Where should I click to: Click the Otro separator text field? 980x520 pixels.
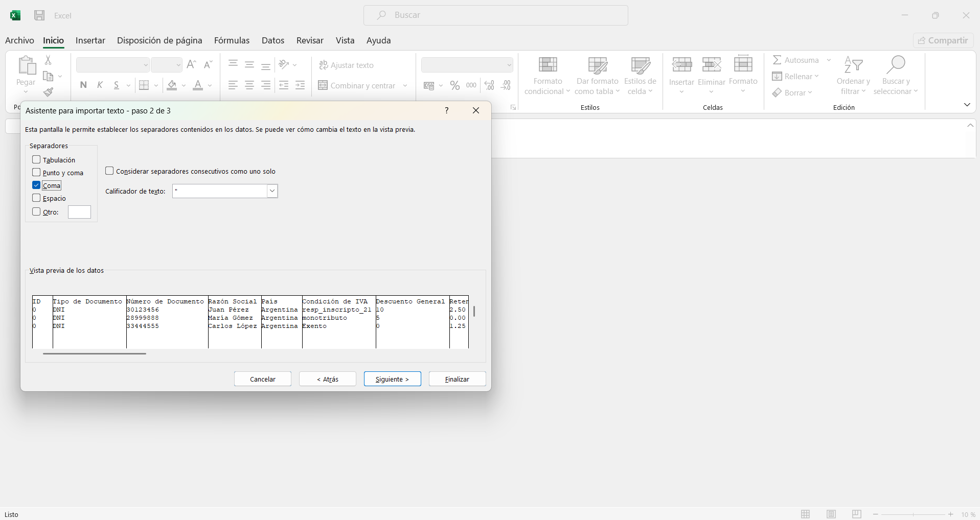click(x=79, y=212)
